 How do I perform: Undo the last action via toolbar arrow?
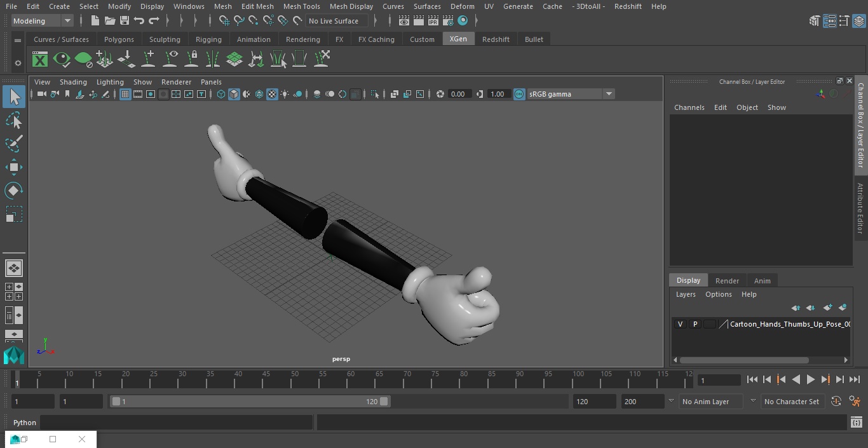pyautogui.click(x=139, y=21)
